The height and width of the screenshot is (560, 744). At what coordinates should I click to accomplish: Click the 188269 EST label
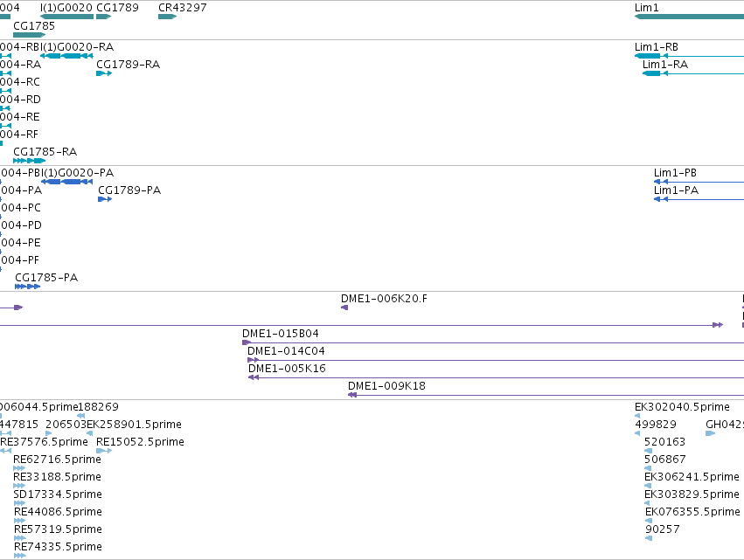(x=98, y=407)
